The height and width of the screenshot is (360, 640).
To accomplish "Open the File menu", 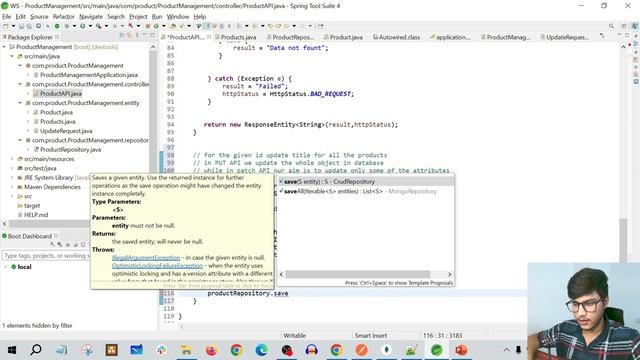I will point(7,16).
